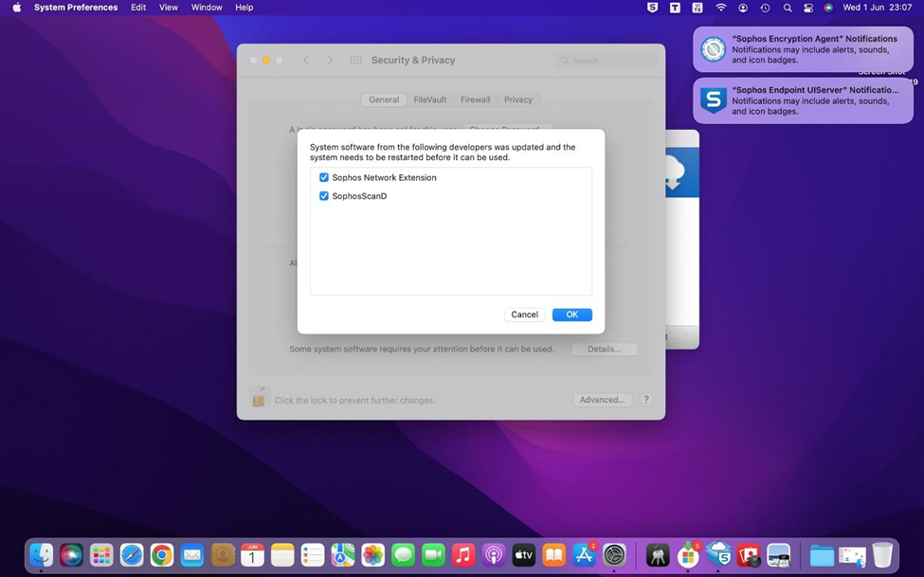Click the date and time in menu bar
Screen dimensions: 924x577
coord(878,8)
